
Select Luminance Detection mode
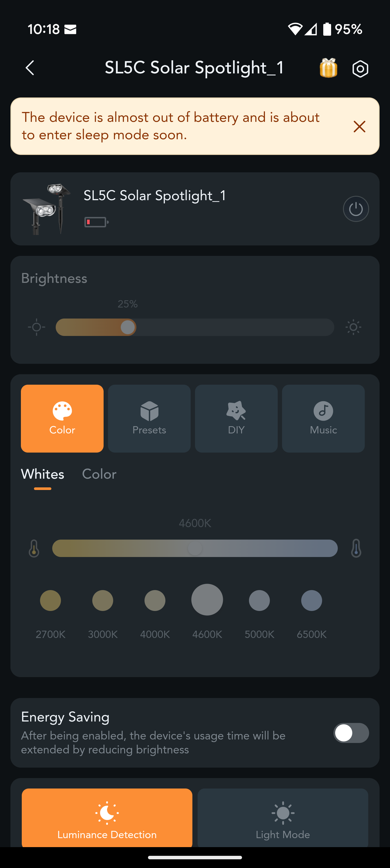107,818
